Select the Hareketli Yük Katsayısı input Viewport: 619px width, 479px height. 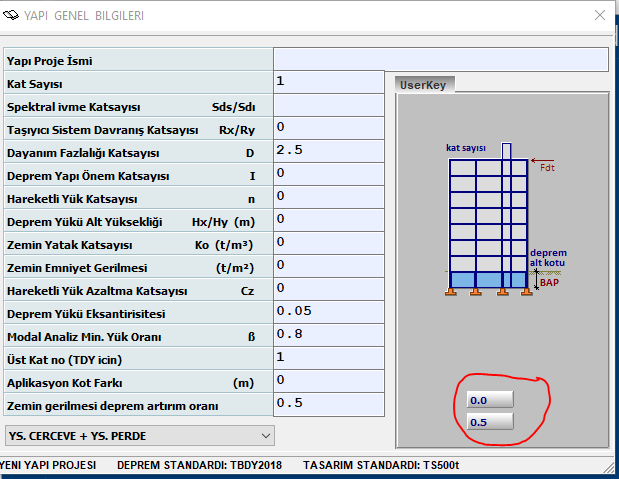(328, 198)
